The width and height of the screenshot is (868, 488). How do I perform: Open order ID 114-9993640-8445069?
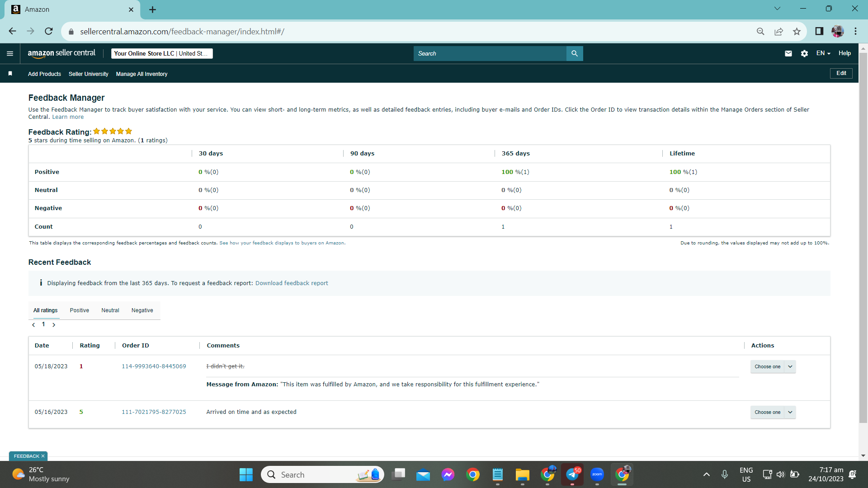pyautogui.click(x=154, y=366)
